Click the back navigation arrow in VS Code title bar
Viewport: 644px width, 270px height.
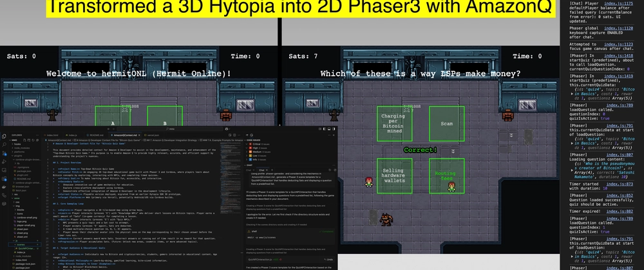(109, 129)
